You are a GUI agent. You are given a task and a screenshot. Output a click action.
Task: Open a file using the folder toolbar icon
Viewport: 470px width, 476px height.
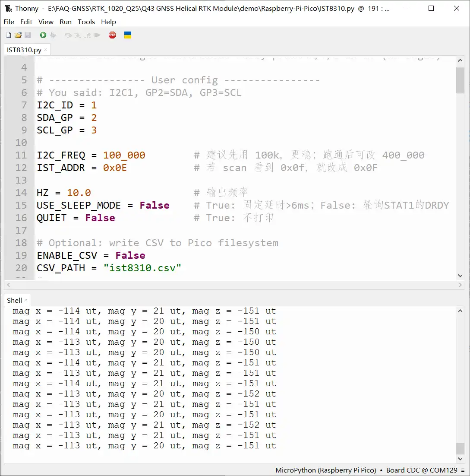point(18,35)
